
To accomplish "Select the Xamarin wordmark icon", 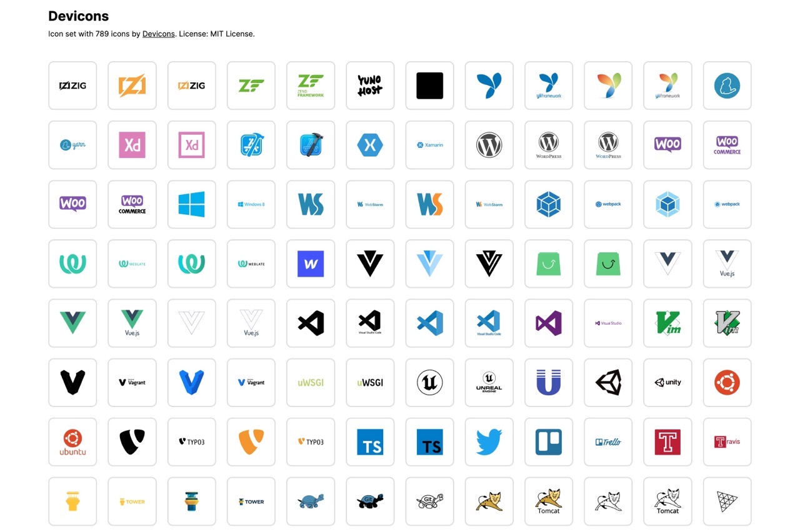I will pyautogui.click(x=430, y=145).
